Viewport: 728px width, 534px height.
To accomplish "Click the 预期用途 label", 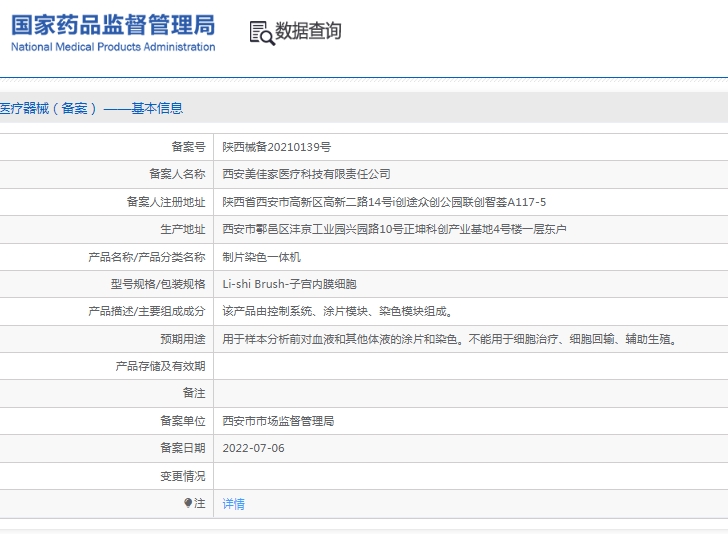I will (183, 339).
